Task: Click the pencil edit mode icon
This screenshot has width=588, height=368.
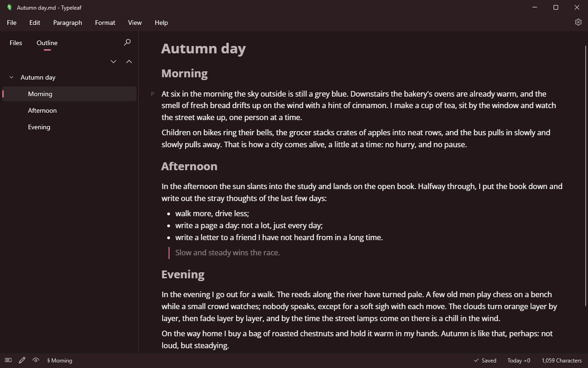Action: [22, 360]
